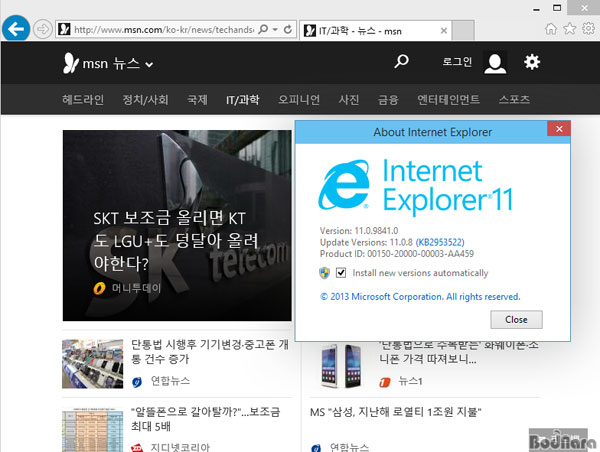Open the browser Home icon
The height and width of the screenshot is (452, 600).
551,29
